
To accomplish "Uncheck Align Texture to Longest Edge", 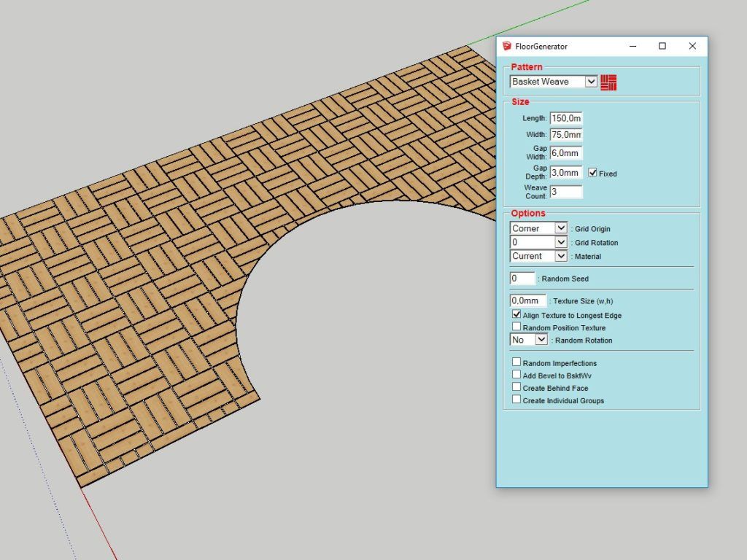I will (516, 314).
